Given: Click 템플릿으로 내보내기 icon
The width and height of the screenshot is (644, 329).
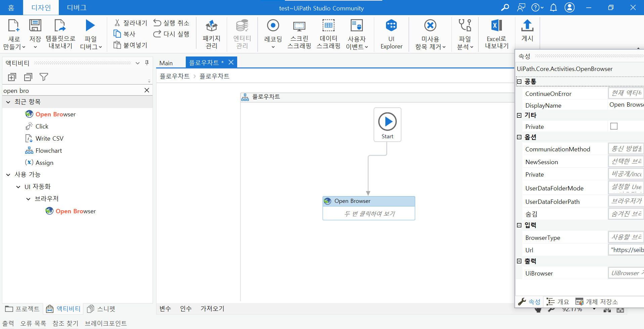Looking at the screenshot, I should [60, 26].
